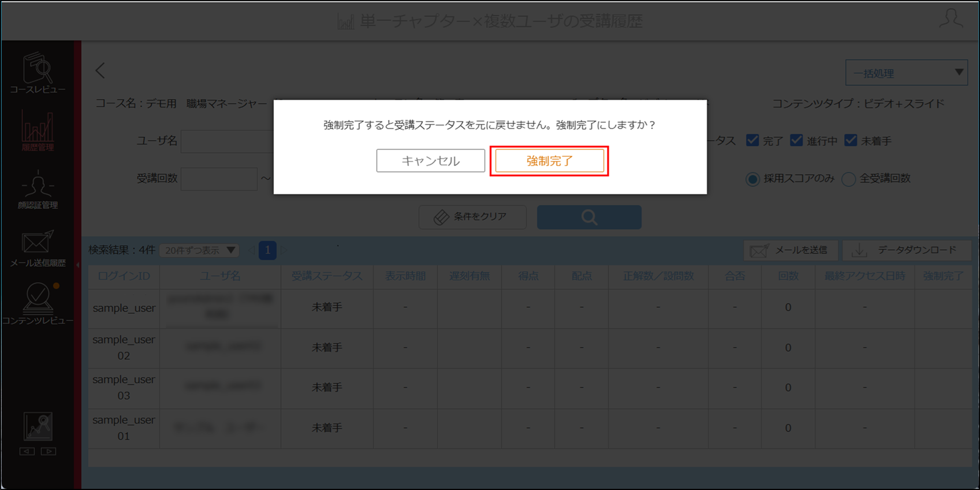Screen dimensions: 980x490
Task: Confirm with the 強制完了 button
Action: point(549,161)
